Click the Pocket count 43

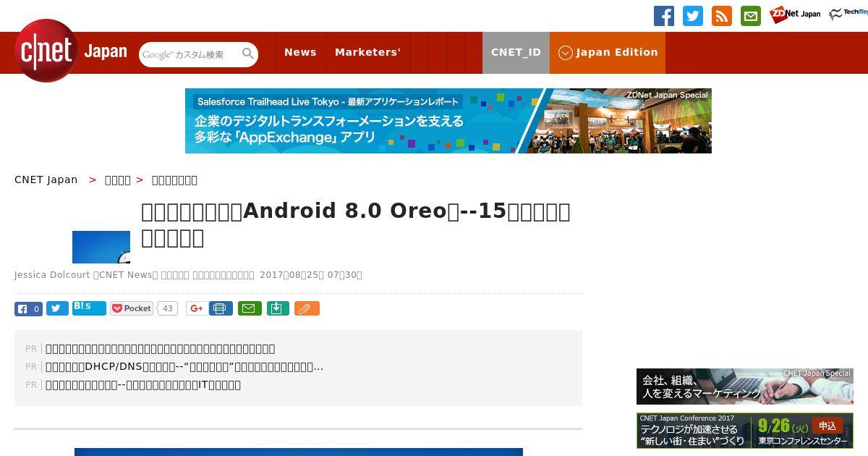tap(168, 308)
